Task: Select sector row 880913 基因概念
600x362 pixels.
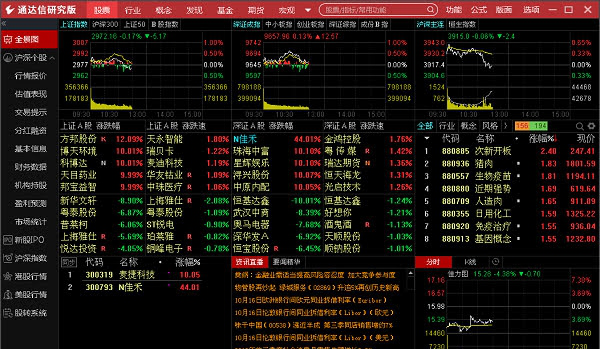Action: (x=508, y=239)
